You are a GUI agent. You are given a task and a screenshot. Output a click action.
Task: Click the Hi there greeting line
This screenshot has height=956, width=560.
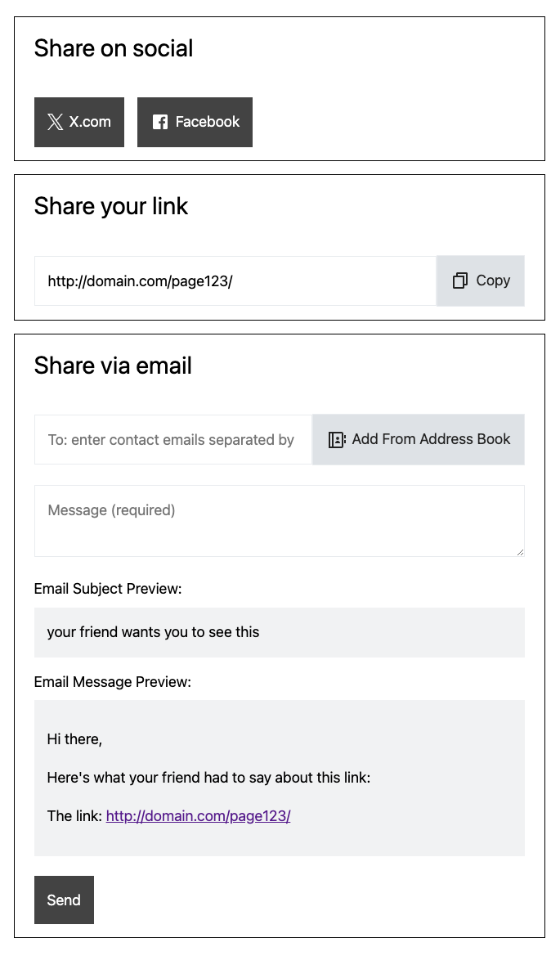[75, 739]
